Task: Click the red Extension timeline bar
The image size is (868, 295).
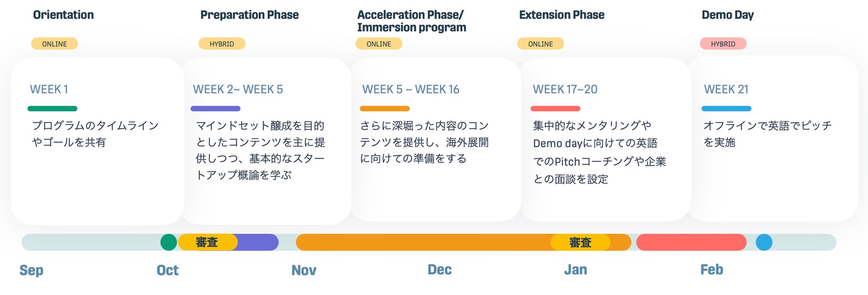Action: pos(691,242)
